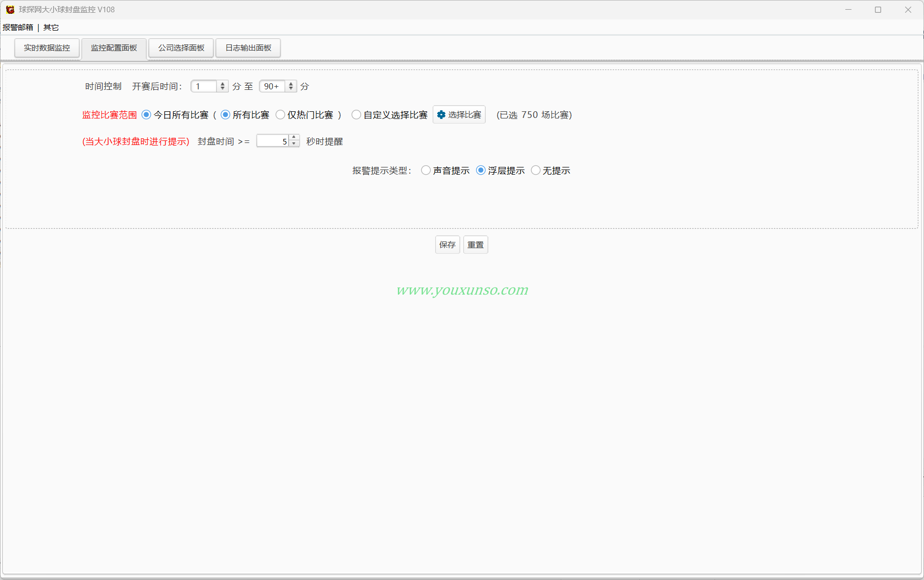Click the app icon in the title bar

pyautogui.click(x=10, y=10)
